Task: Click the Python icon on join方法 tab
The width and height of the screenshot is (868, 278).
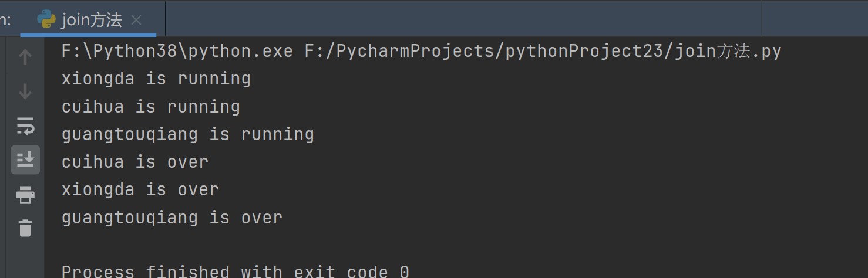Action: pos(46,20)
